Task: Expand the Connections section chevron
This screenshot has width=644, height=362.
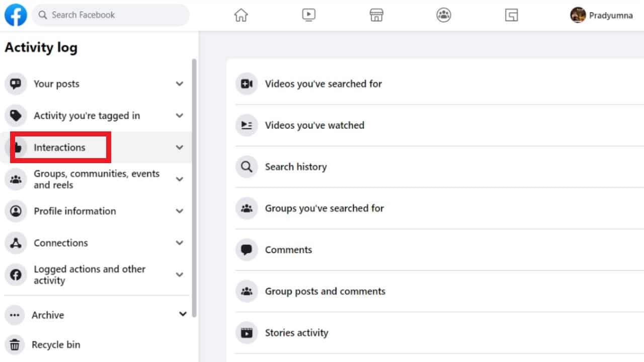Action: coord(180,243)
